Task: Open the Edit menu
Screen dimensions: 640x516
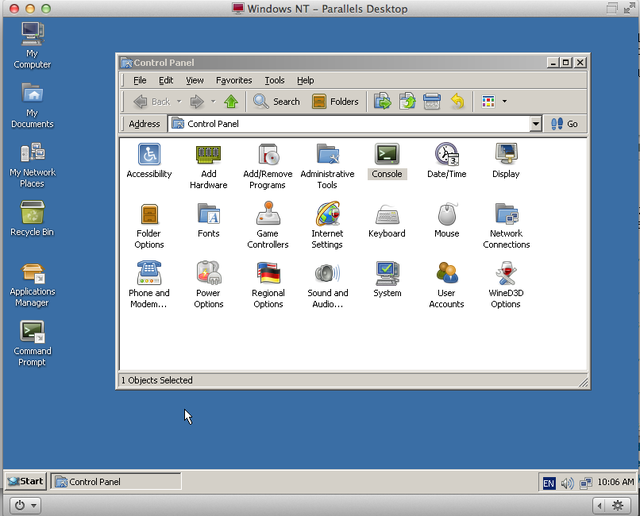Action: point(166,80)
